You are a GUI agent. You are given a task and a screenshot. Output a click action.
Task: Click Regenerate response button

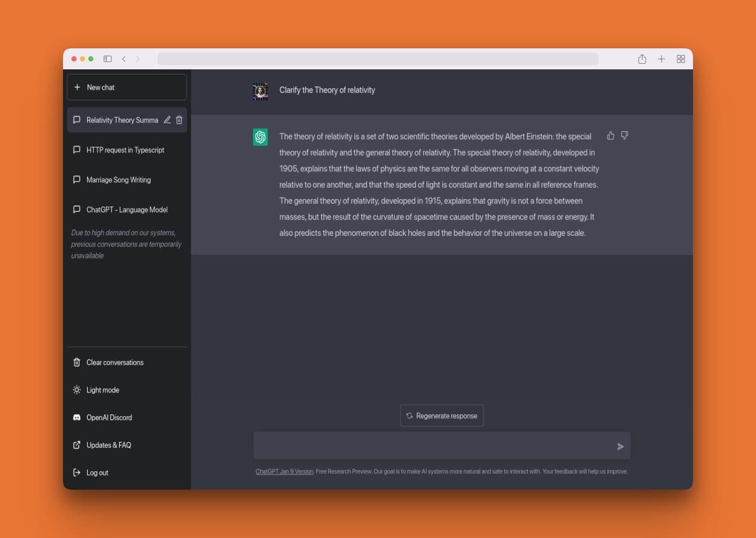[x=442, y=416]
